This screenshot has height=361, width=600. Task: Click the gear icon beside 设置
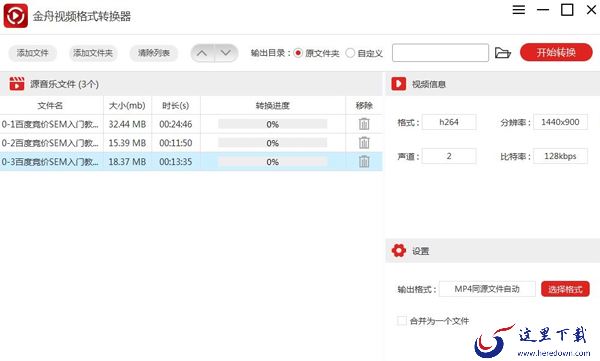pos(399,251)
